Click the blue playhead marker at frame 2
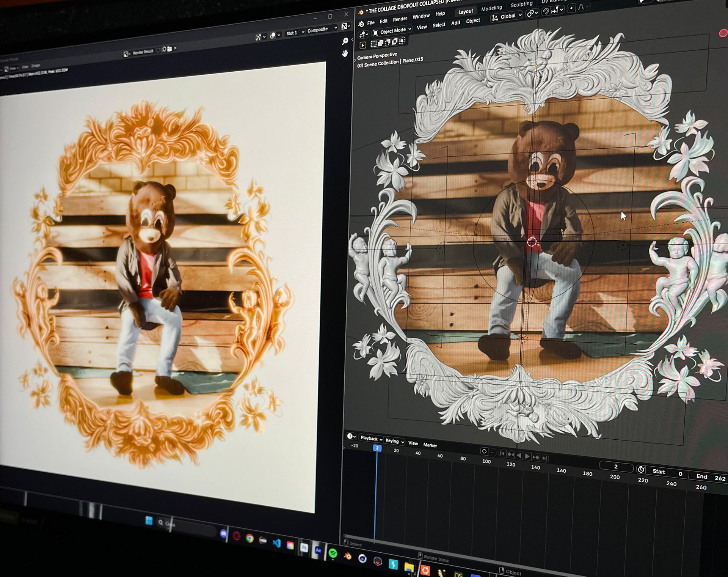This screenshot has width=728, height=577. [x=377, y=448]
